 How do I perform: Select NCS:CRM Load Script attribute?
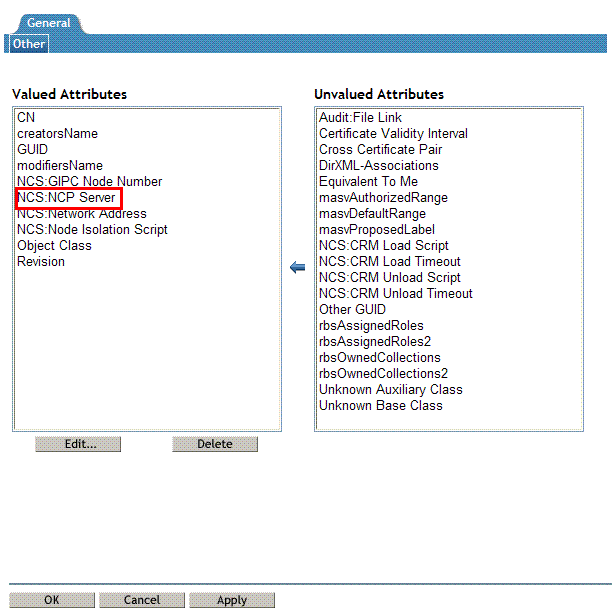(x=383, y=246)
